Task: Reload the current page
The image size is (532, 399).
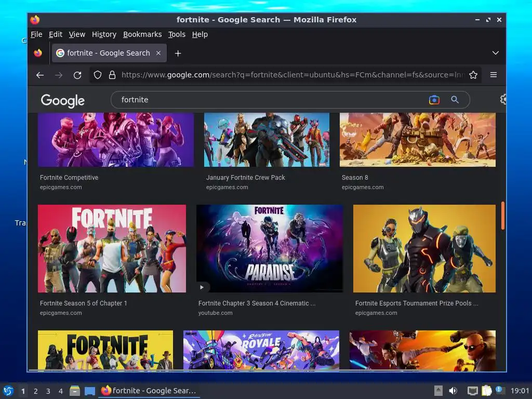Action: point(77,75)
